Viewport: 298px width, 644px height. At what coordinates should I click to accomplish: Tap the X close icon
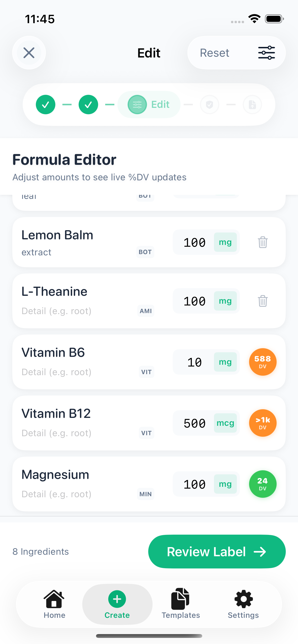29,53
